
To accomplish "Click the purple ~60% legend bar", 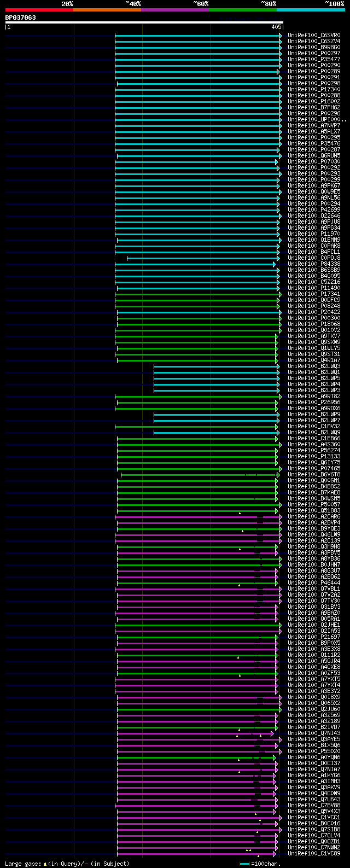I will 174,9.
